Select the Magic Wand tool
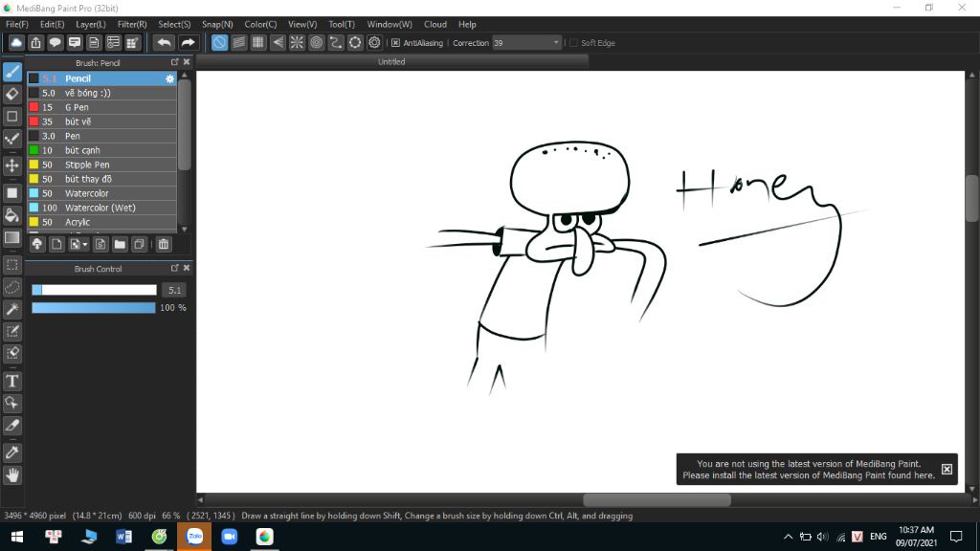Screen dimensions: 980x551 click(x=11, y=309)
